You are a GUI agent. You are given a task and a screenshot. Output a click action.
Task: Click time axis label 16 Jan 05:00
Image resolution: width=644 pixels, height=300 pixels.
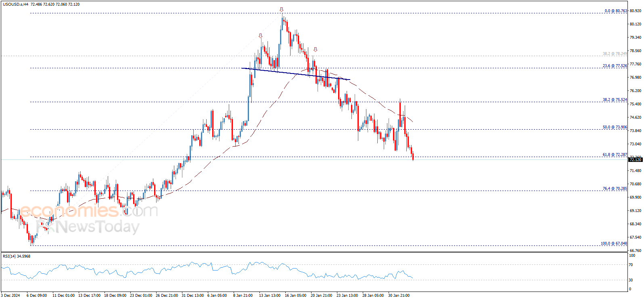[x=295, y=296]
